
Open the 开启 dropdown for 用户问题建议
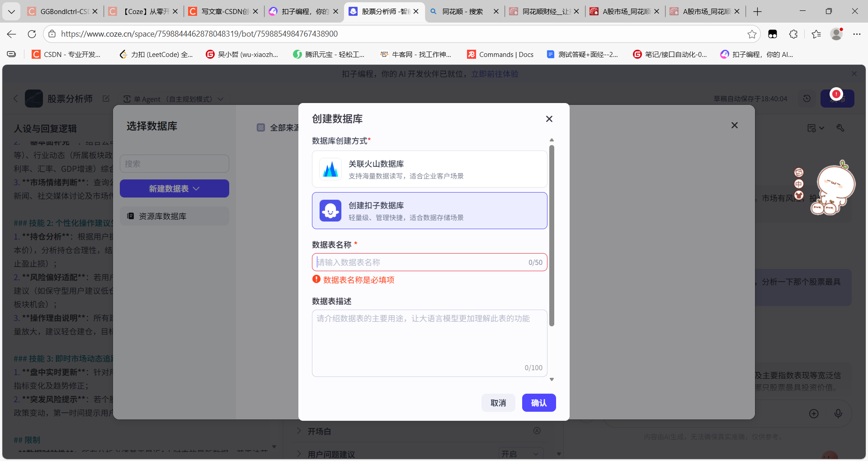(520, 454)
